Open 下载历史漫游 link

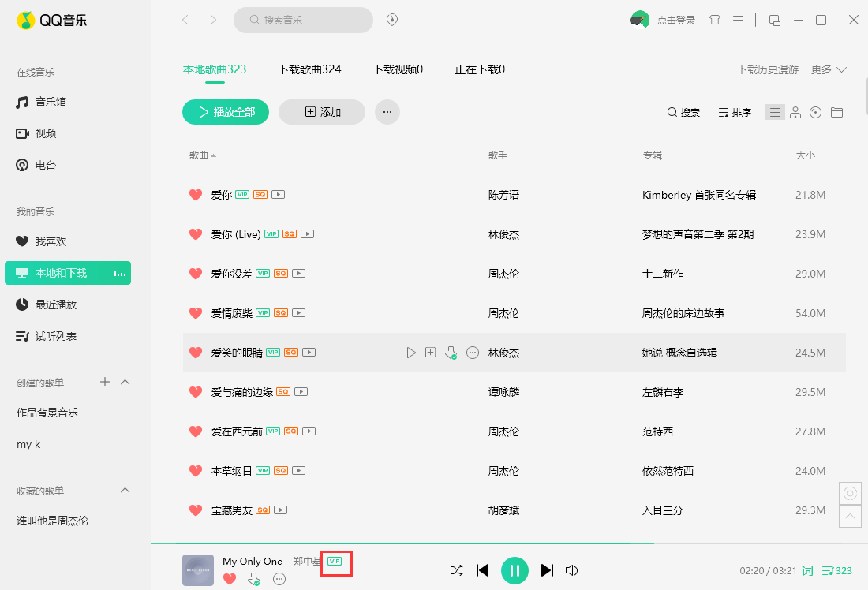point(768,69)
